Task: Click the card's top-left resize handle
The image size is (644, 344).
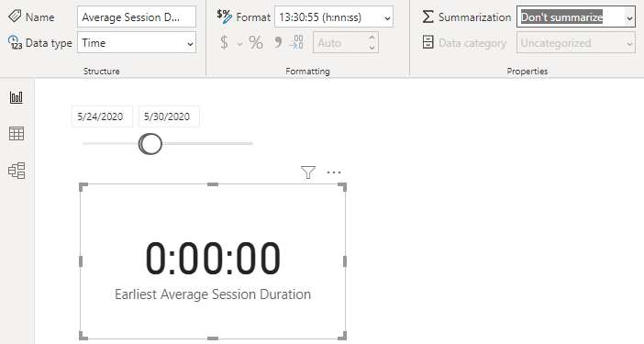Action: coord(83,187)
